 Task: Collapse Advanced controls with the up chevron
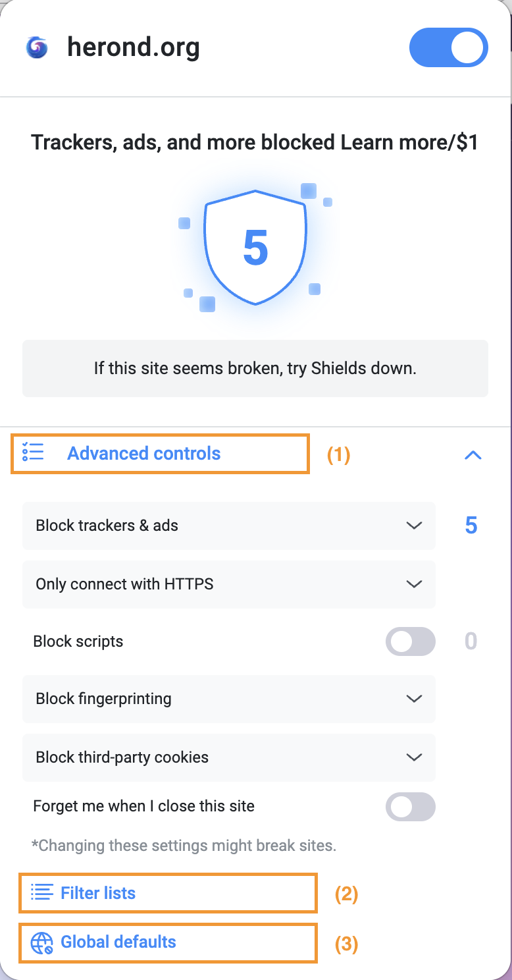pyautogui.click(x=473, y=454)
